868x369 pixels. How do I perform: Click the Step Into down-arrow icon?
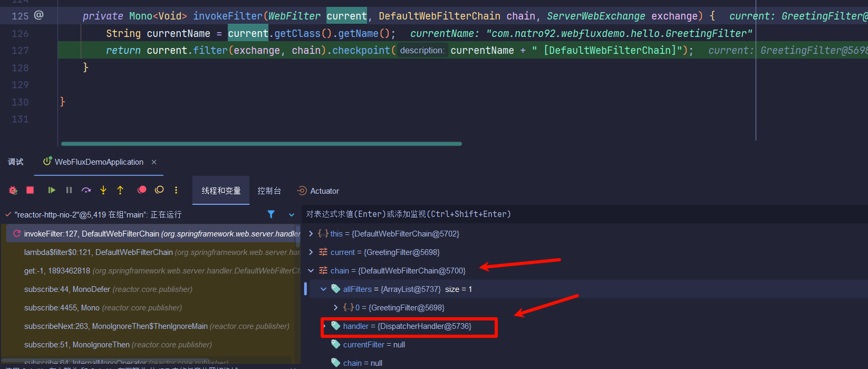click(x=103, y=190)
